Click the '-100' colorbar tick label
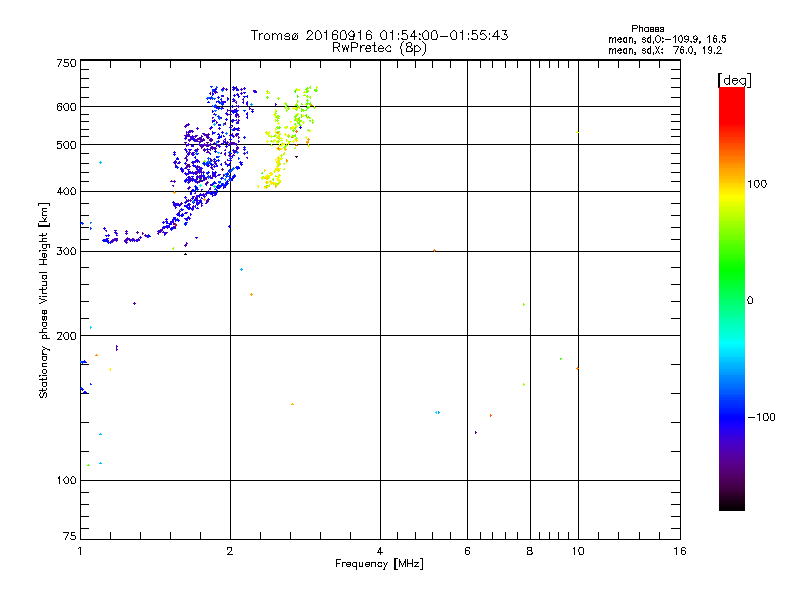This screenshot has width=800, height=600. click(x=761, y=417)
